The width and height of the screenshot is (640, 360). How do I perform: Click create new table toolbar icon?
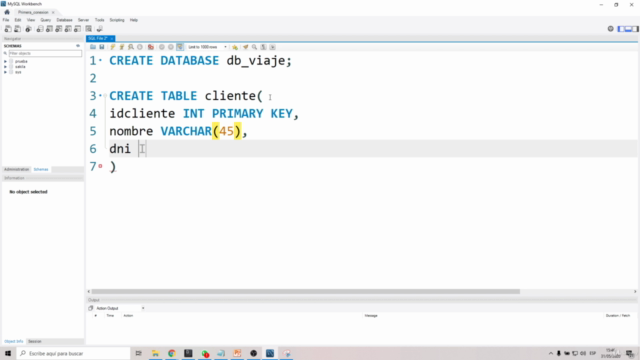pos(49,29)
